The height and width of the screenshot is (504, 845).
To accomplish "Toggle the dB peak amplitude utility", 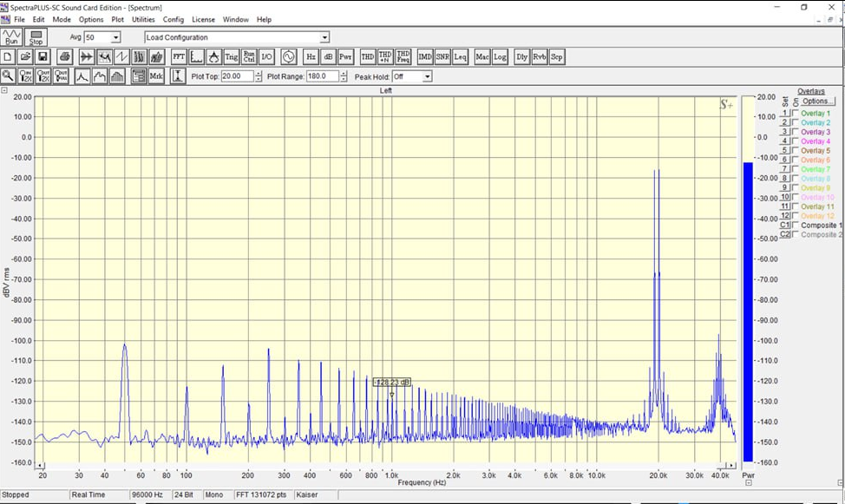I will [x=328, y=56].
